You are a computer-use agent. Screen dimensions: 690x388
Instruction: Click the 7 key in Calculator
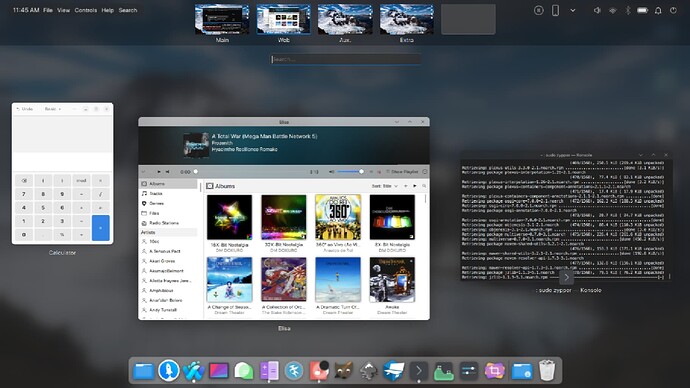(x=24, y=194)
